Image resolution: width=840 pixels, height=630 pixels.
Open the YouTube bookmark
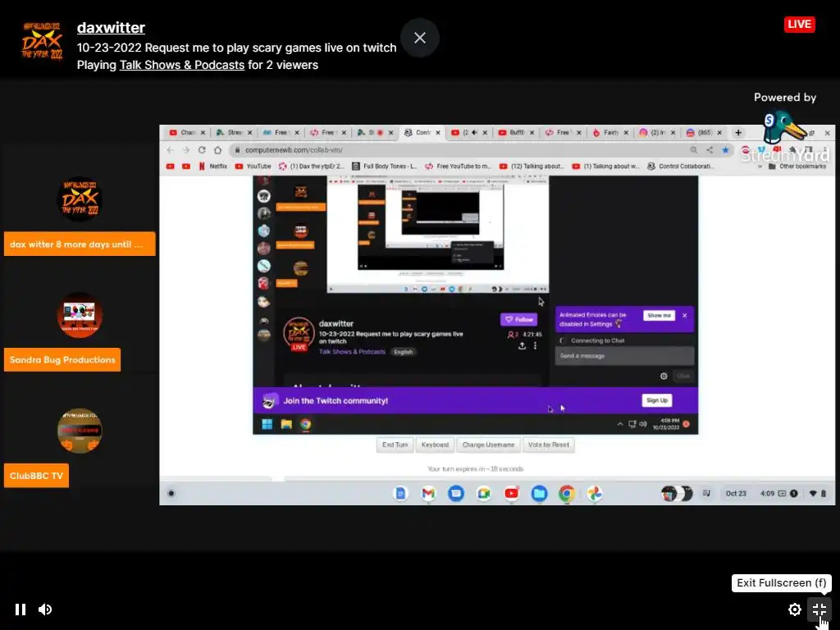point(253,166)
